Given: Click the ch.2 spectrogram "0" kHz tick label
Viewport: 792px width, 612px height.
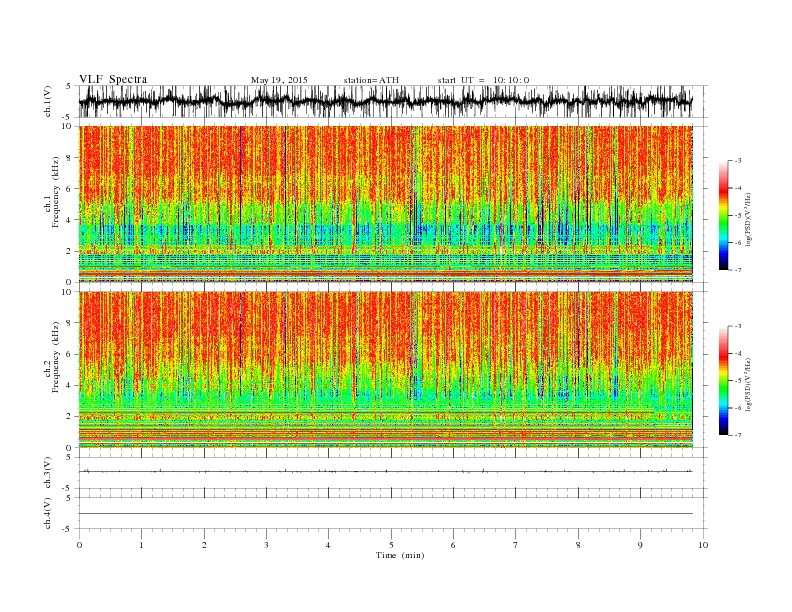Looking at the screenshot, I should 70,448.
